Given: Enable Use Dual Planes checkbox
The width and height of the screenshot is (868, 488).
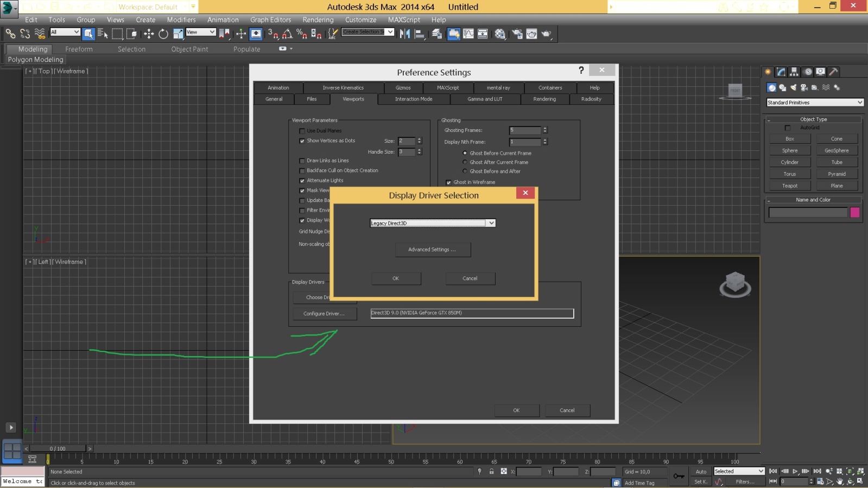Looking at the screenshot, I should (302, 131).
